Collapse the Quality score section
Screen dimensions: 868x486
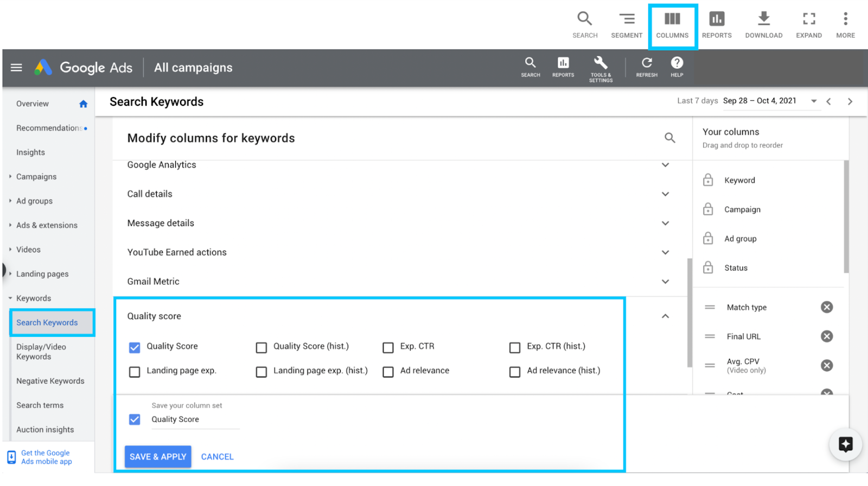(665, 316)
